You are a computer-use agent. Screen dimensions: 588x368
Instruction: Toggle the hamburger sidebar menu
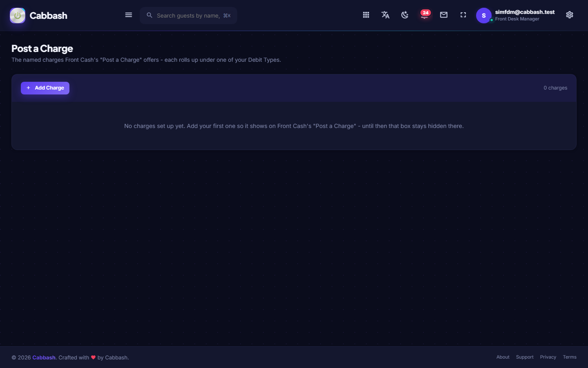pos(129,15)
